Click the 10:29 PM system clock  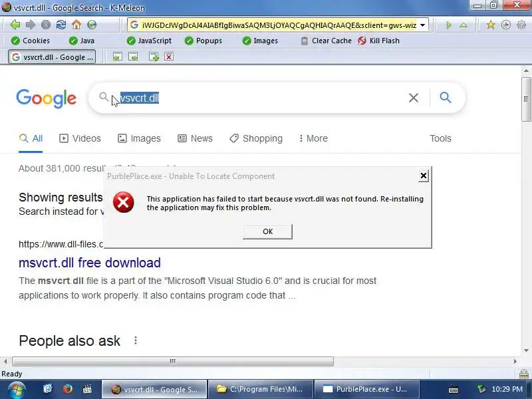(x=507, y=389)
